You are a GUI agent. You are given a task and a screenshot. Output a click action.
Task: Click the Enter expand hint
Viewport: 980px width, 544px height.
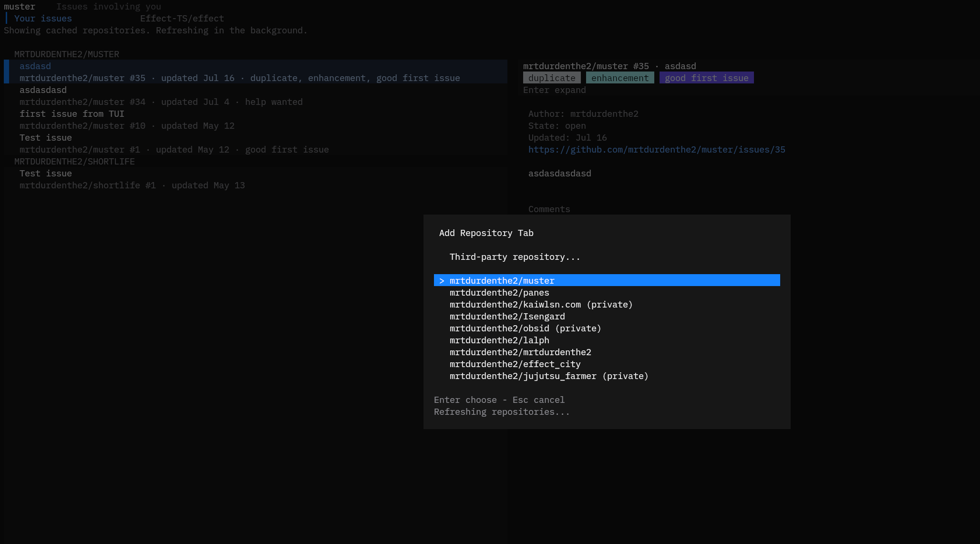coord(555,90)
